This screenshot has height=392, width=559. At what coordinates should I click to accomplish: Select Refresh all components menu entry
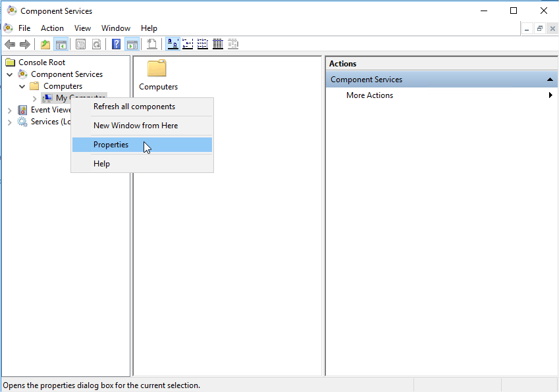click(134, 107)
